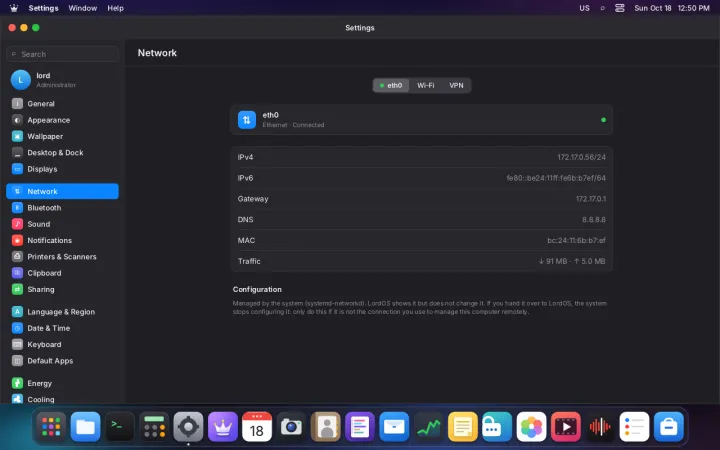The image size is (720, 450).
Task: Click the Configuration heading
Action: pyautogui.click(x=257, y=289)
